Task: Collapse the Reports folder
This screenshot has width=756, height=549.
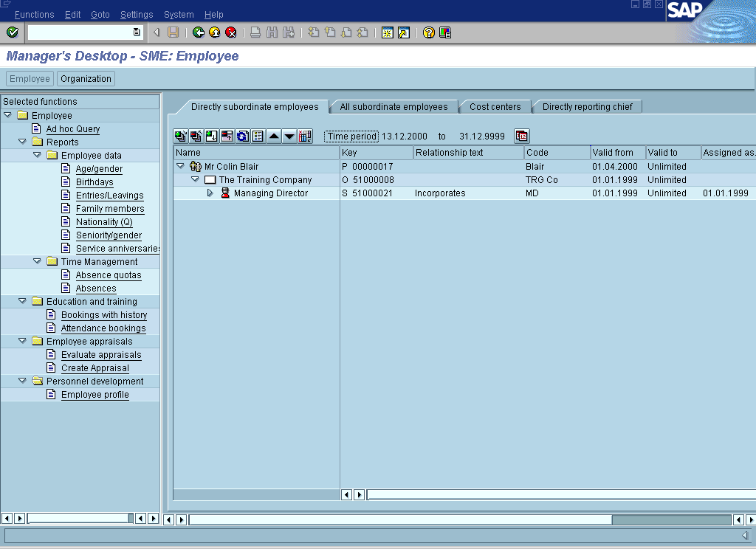Action: pyautogui.click(x=22, y=142)
